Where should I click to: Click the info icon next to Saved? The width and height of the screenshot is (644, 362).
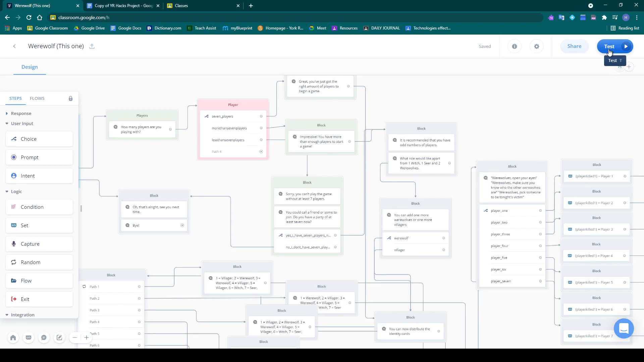click(x=514, y=46)
